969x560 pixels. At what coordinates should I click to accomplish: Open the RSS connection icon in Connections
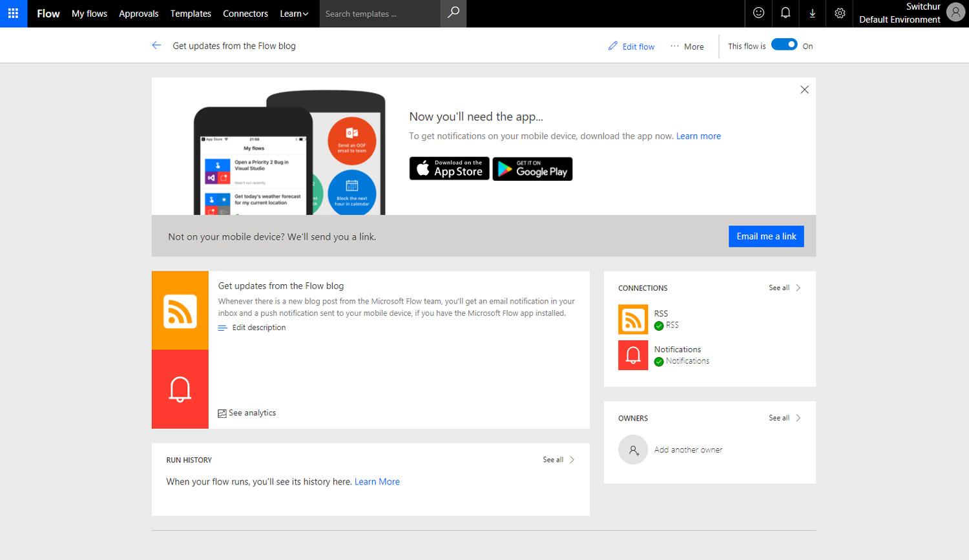coord(632,319)
